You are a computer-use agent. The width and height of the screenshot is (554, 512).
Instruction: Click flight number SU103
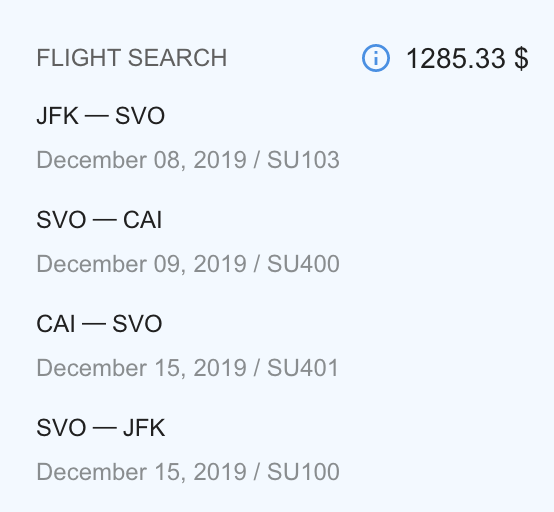[x=303, y=160]
